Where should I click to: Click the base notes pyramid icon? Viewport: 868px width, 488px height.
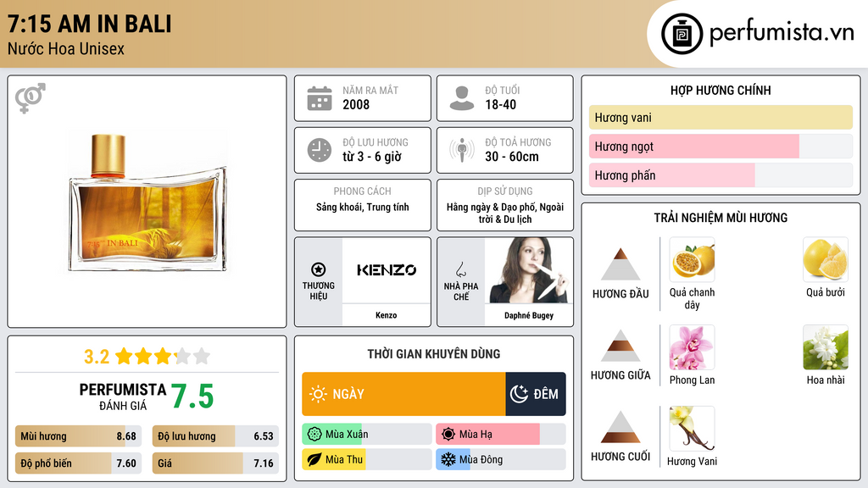coord(620,427)
